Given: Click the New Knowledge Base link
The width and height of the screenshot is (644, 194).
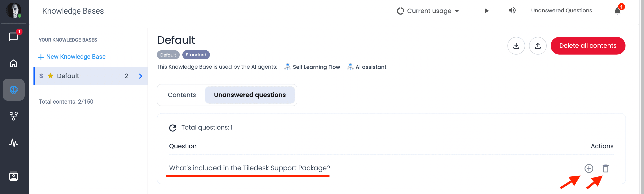Looking at the screenshot, I should click(72, 57).
